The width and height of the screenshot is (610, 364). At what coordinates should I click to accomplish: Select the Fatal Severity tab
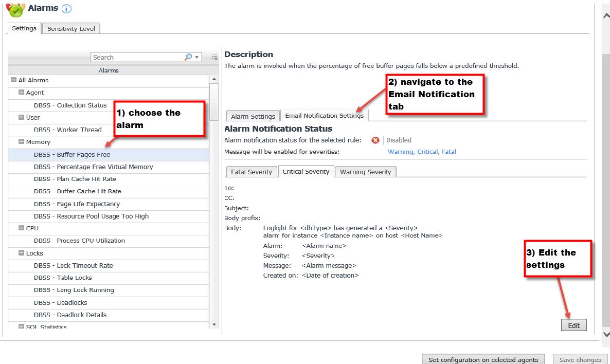pos(251,172)
